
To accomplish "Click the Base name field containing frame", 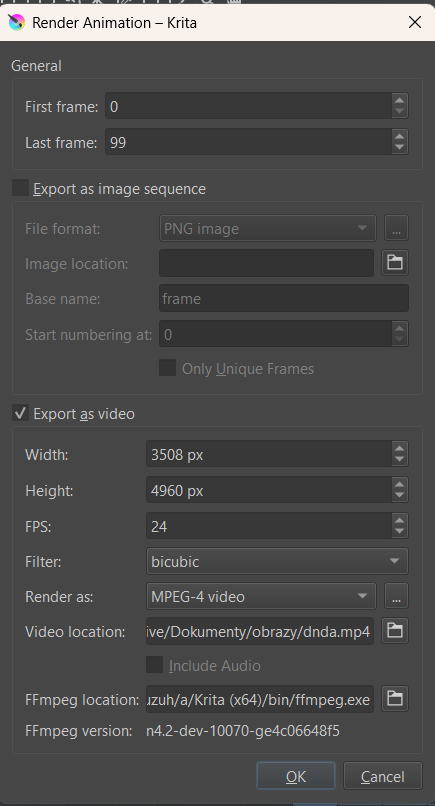I will point(284,298).
